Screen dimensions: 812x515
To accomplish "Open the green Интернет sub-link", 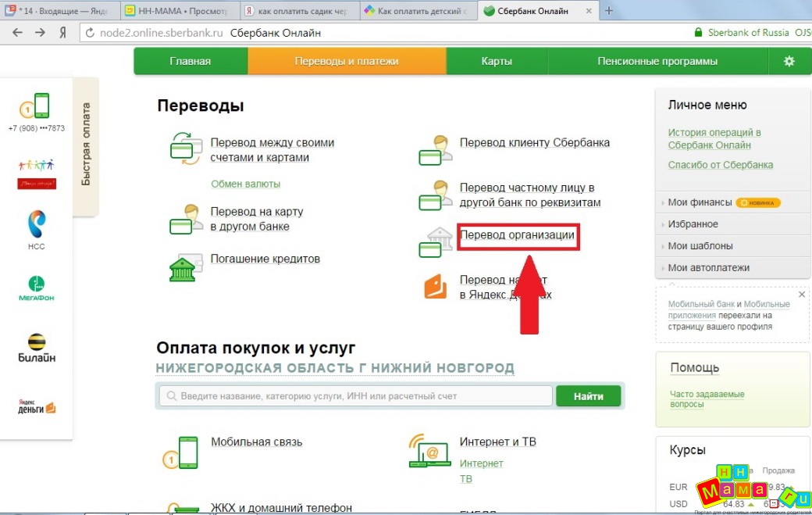I will point(481,463).
